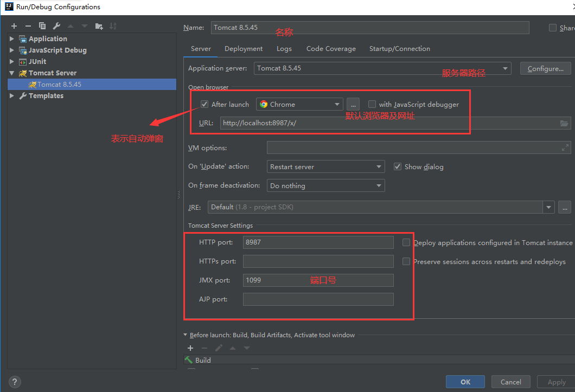Add new configuration with plus icon
The image size is (575, 392).
click(x=14, y=26)
